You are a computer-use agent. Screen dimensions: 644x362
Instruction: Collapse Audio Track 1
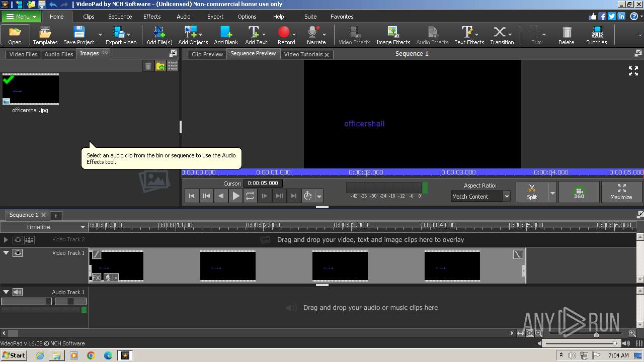click(6, 292)
